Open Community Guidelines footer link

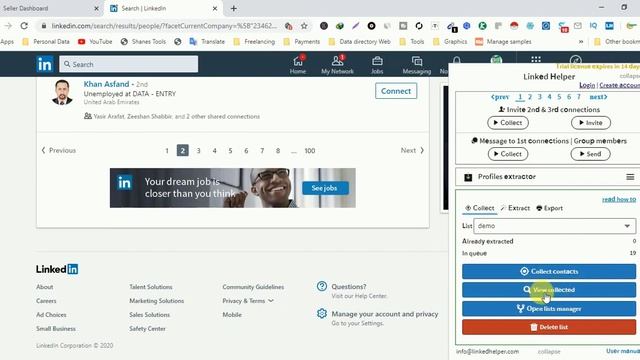click(x=253, y=287)
